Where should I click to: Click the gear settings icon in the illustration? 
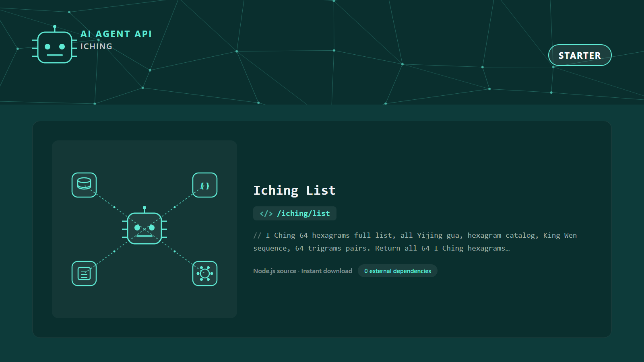pyautogui.click(x=205, y=274)
